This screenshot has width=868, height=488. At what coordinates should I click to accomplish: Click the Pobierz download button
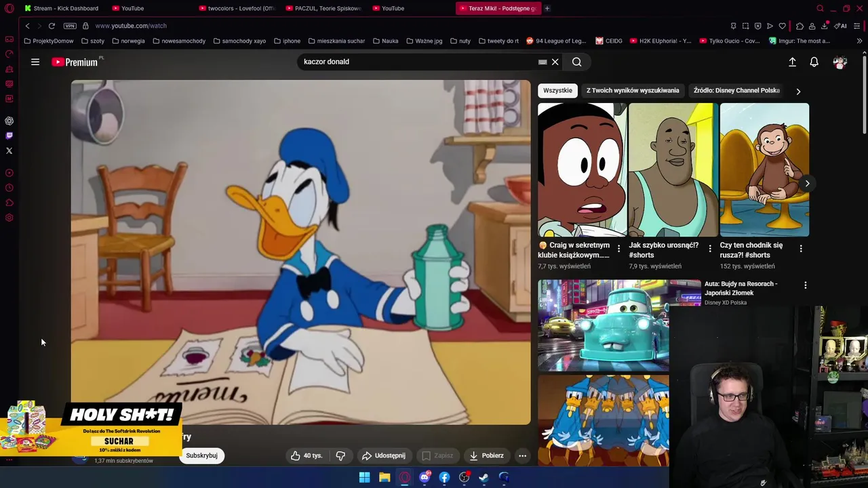486,455
